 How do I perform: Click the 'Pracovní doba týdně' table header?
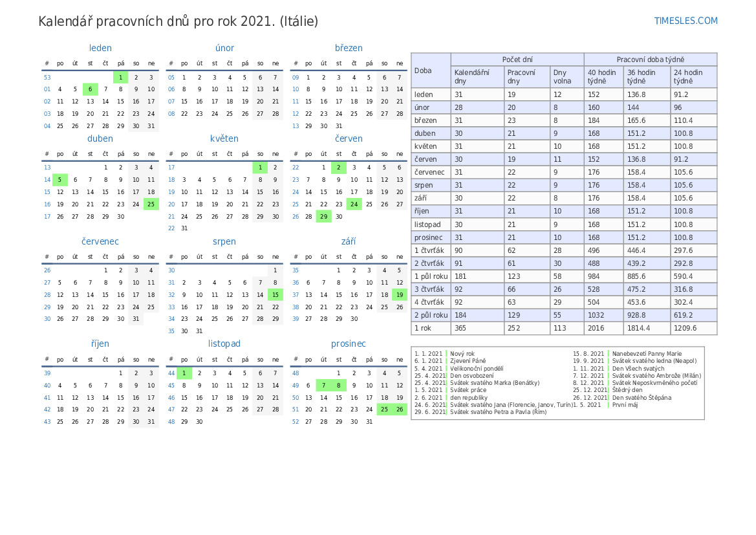click(x=651, y=60)
